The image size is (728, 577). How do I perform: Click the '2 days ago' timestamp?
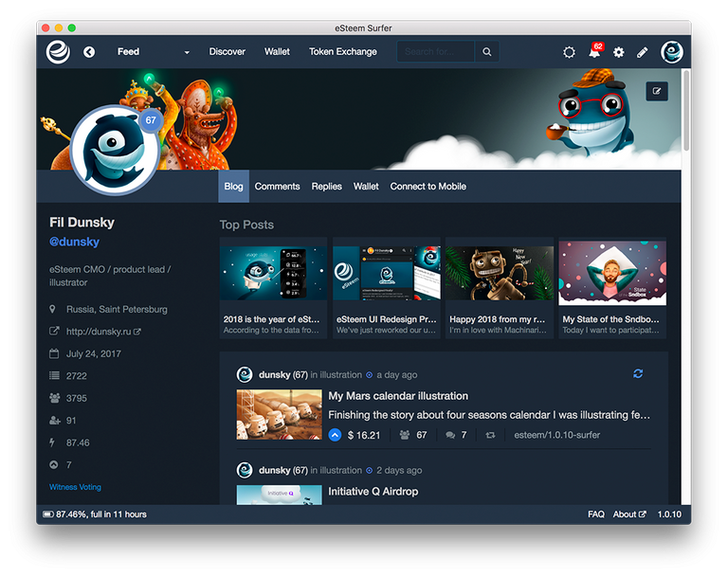tap(399, 470)
